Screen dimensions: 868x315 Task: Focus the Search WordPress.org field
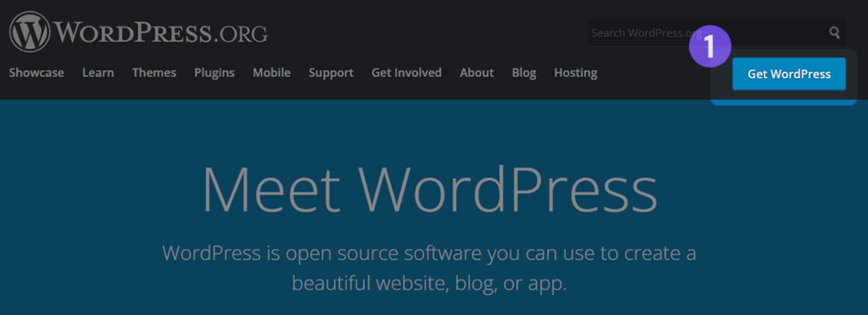pyautogui.click(x=717, y=33)
